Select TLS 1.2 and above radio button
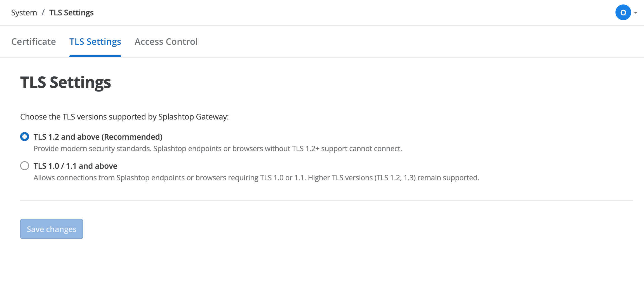Image resolution: width=644 pixels, height=281 pixels. coord(25,137)
